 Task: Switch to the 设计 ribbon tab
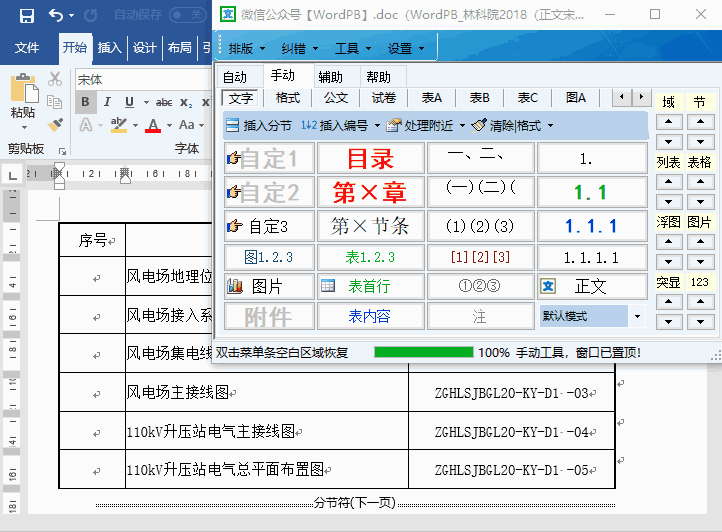pos(145,47)
